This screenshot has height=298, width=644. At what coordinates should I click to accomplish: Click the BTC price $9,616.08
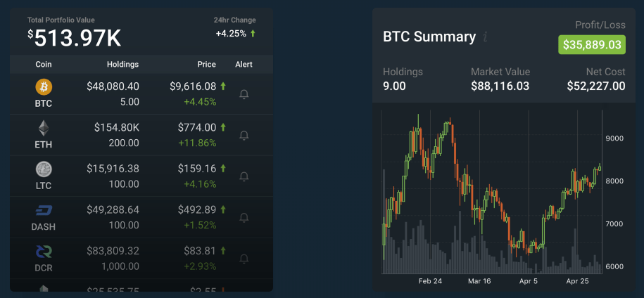[193, 86]
